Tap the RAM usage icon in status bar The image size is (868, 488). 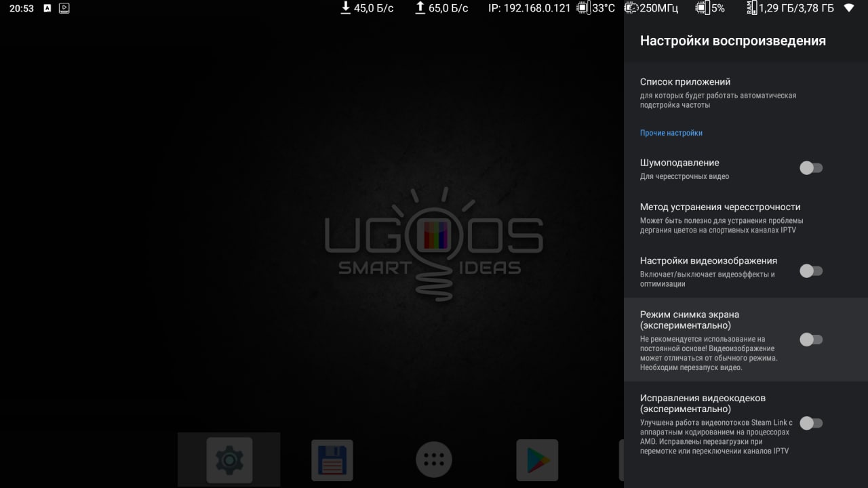click(750, 8)
